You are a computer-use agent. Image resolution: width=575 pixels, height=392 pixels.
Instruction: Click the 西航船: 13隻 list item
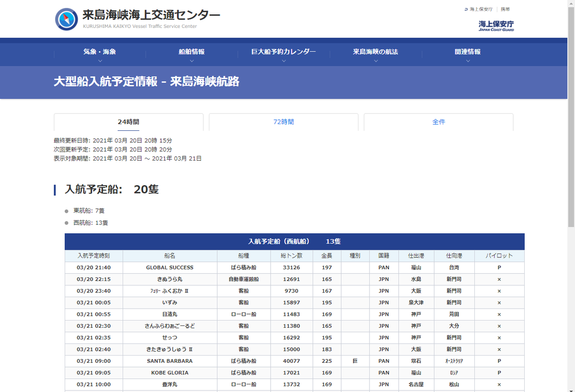(91, 223)
